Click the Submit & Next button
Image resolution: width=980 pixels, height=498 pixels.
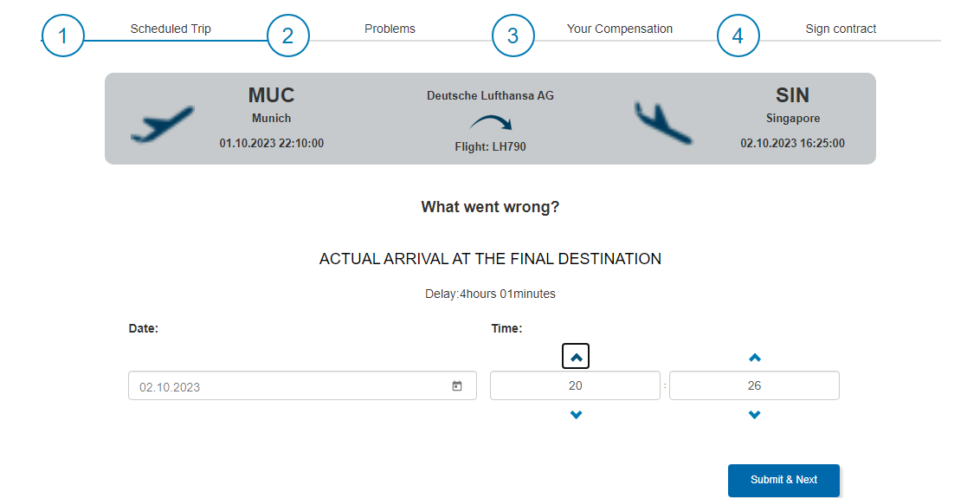pos(783,480)
